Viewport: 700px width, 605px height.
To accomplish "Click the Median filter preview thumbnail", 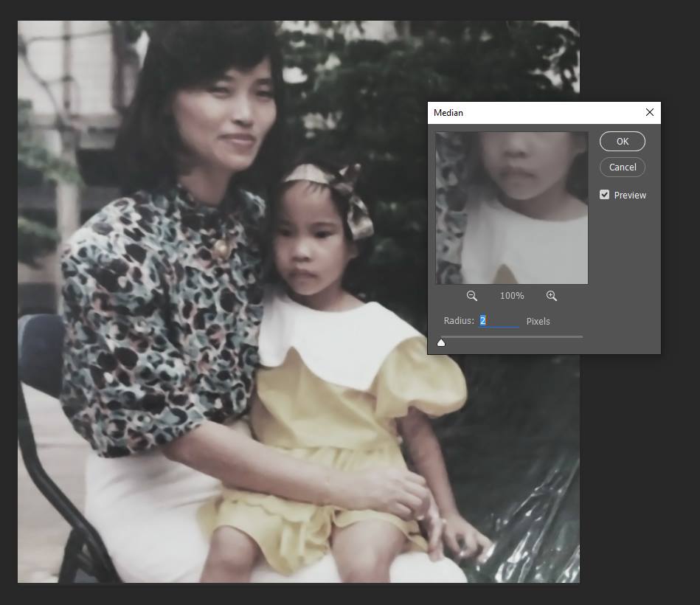I will coord(511,208).
